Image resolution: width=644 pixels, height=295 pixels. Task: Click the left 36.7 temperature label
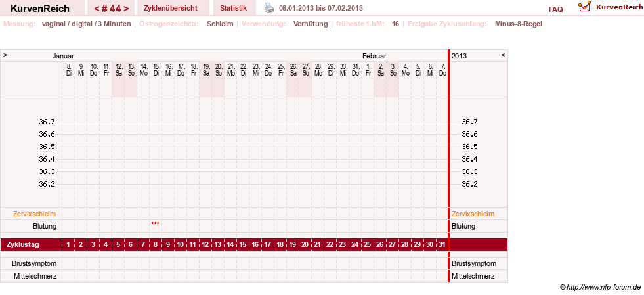47,122
